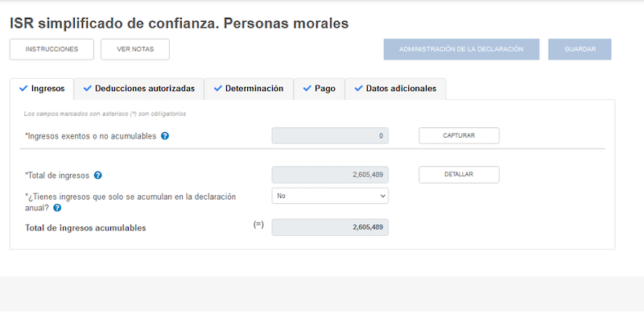Click the Ingresos exentos field showing 0

[330, 135]
